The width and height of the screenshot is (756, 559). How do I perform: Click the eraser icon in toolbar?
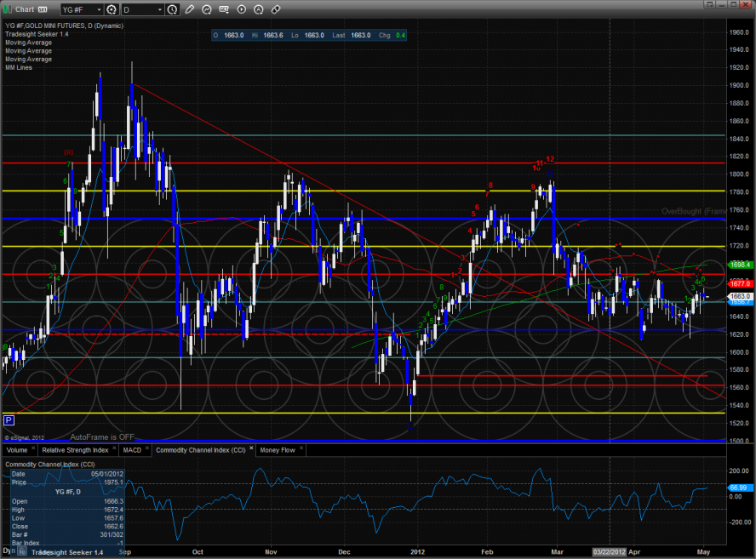276,9
